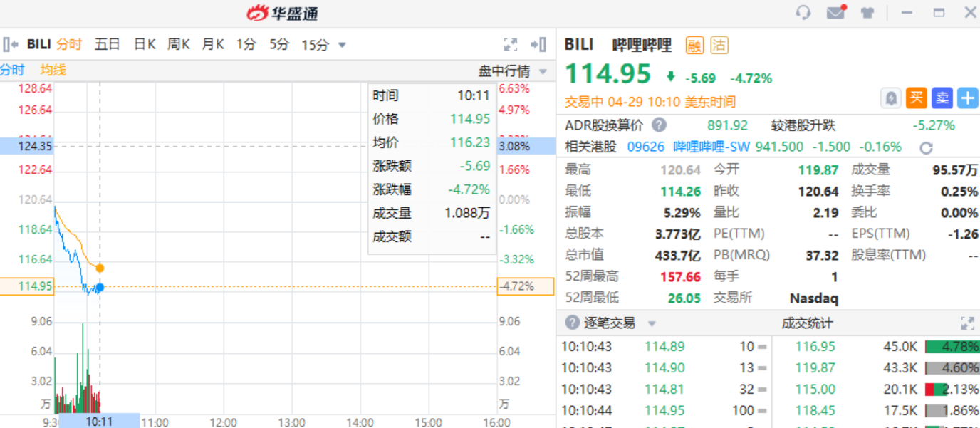Click help icon next to 逐笔交易

coord(572,323)
